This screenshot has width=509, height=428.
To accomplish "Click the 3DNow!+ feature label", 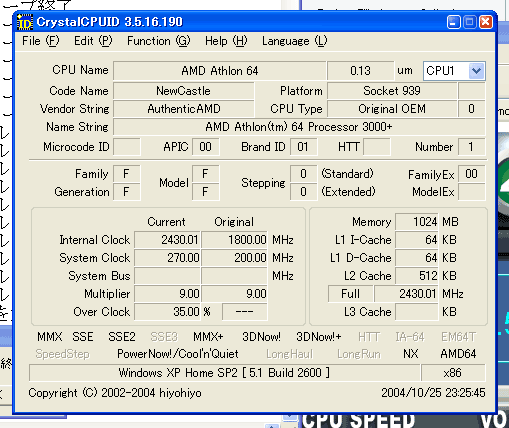I will (x=319, y=337).
